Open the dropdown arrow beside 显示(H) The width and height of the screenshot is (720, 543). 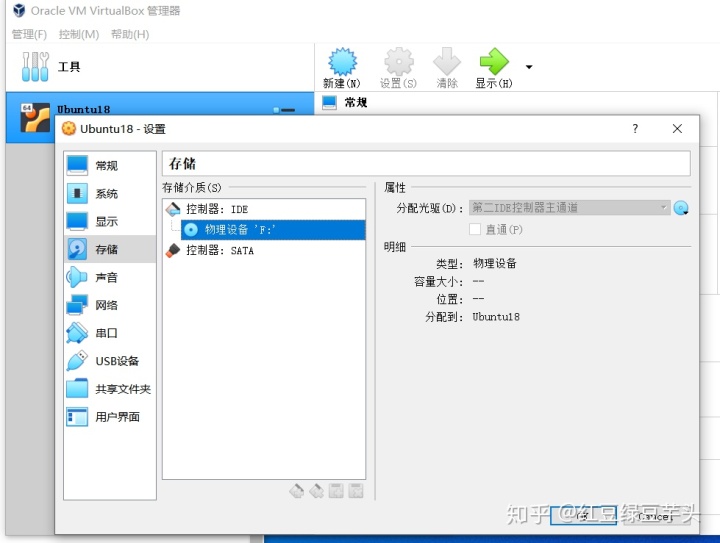529,67
